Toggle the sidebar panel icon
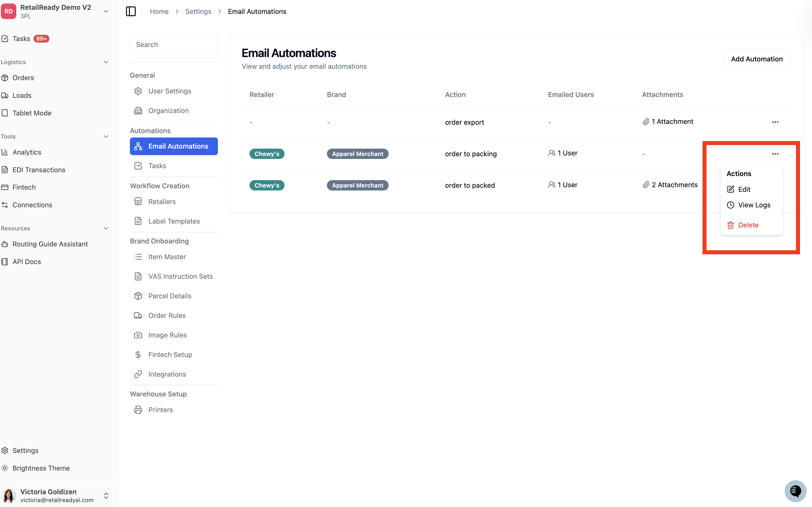The height and width of the screenshot is (507, 812). [130, 11]
